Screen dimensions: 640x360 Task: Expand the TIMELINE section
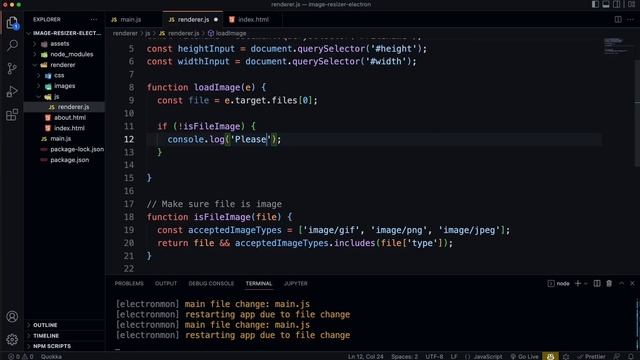click(x=64, y=336)
